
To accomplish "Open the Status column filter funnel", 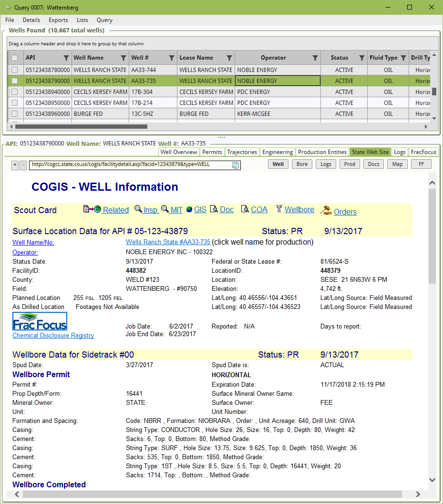I will 362,58.
